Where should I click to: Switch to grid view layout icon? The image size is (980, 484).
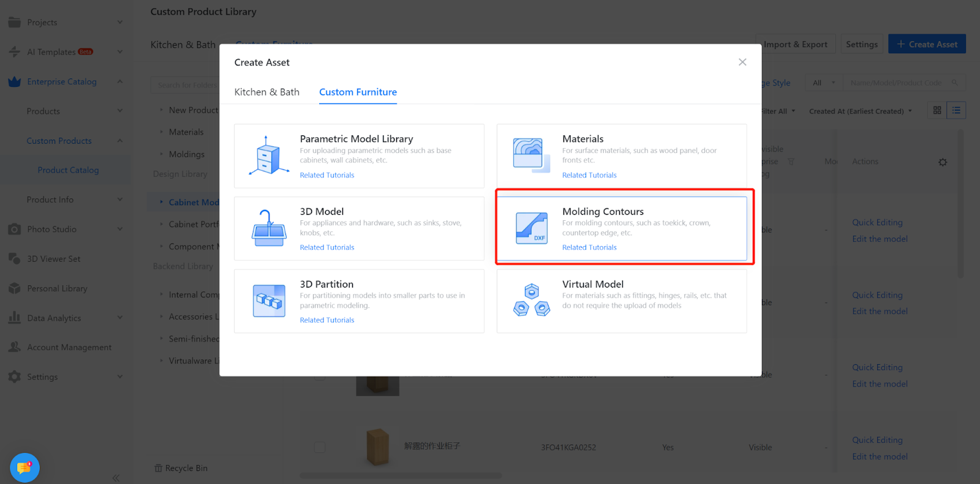click(x=937, y=110)
